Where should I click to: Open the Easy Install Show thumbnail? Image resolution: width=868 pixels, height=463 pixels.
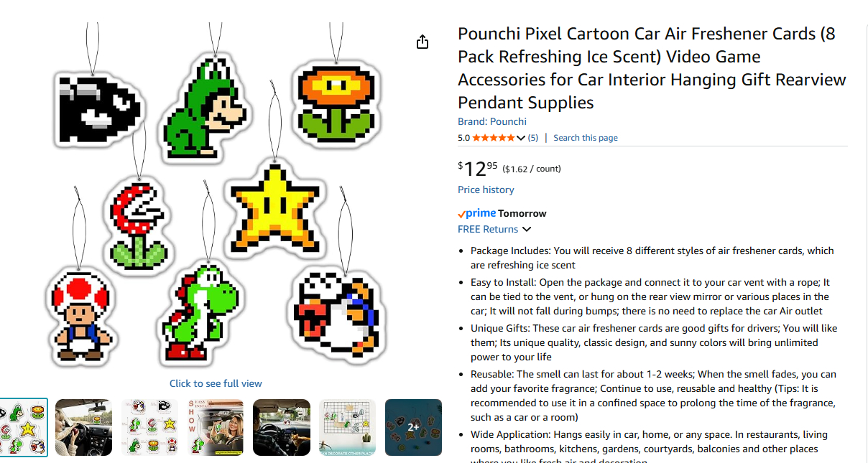(216, 427)
